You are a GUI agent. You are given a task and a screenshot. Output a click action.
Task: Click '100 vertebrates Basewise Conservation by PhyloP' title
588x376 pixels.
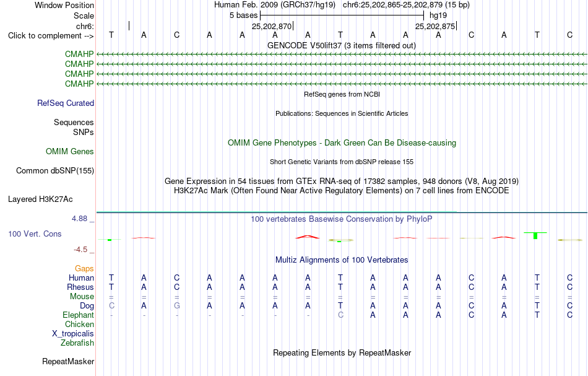pos(342,219)
